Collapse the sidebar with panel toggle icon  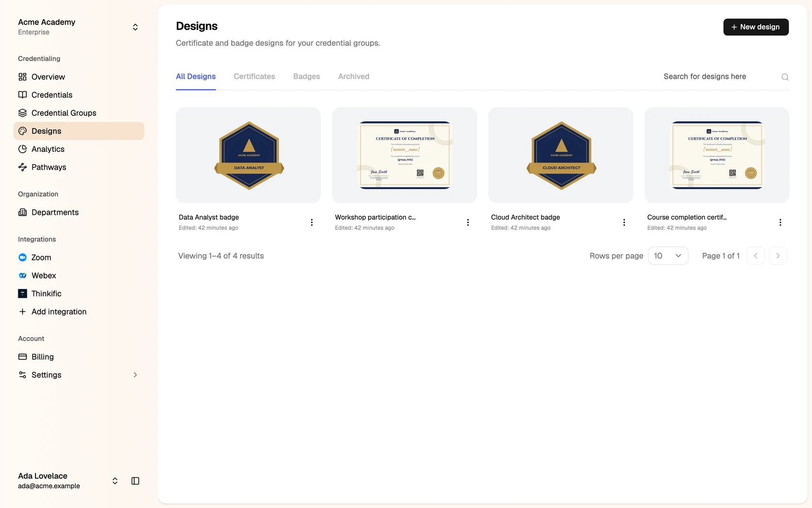click(x=135, y=481)
